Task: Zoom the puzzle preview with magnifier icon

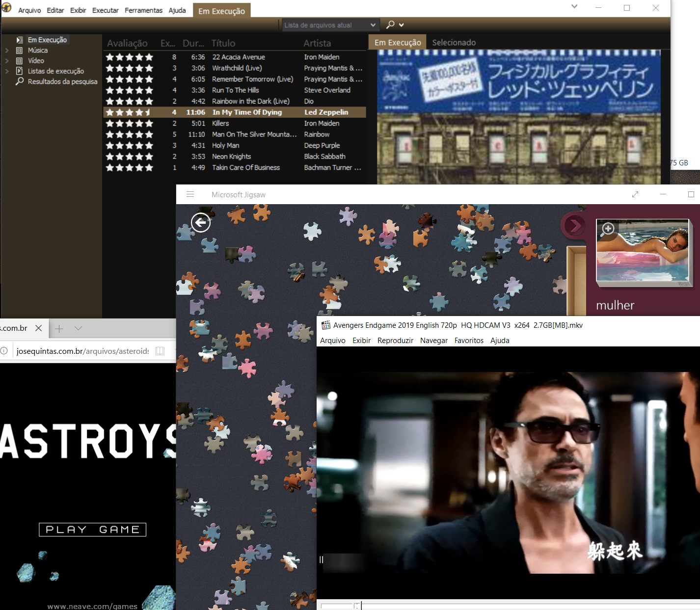Action: coord(608,229)
